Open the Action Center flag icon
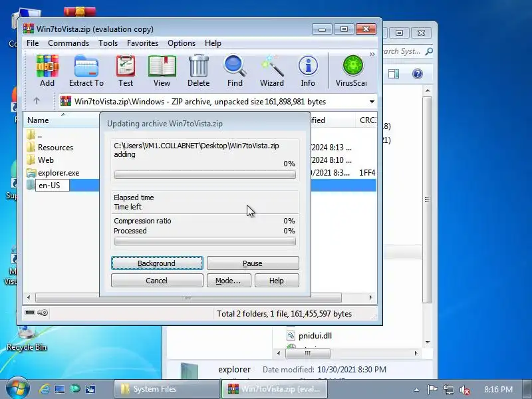 pyautogui.click(x=432, y=390)
